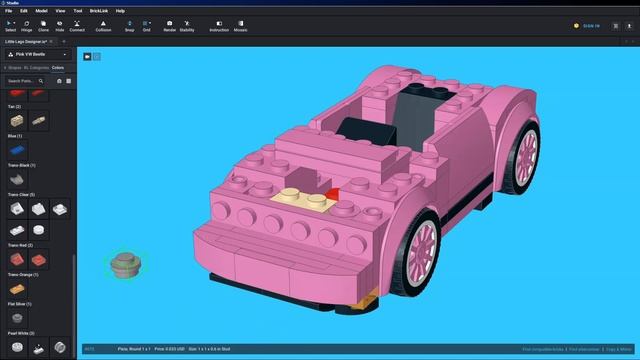Pick the first Pearl White part
This screenshot has width=640, height=360.
17,347
